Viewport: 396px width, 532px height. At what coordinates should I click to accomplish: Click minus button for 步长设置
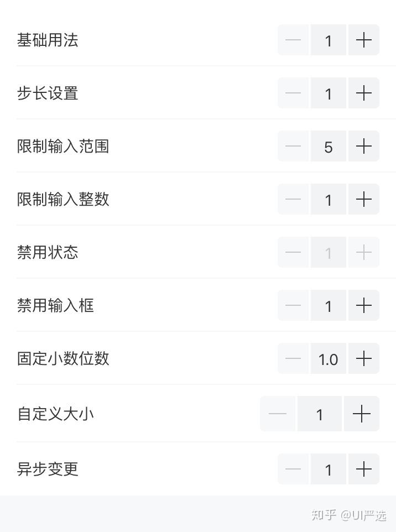[293, 93]
